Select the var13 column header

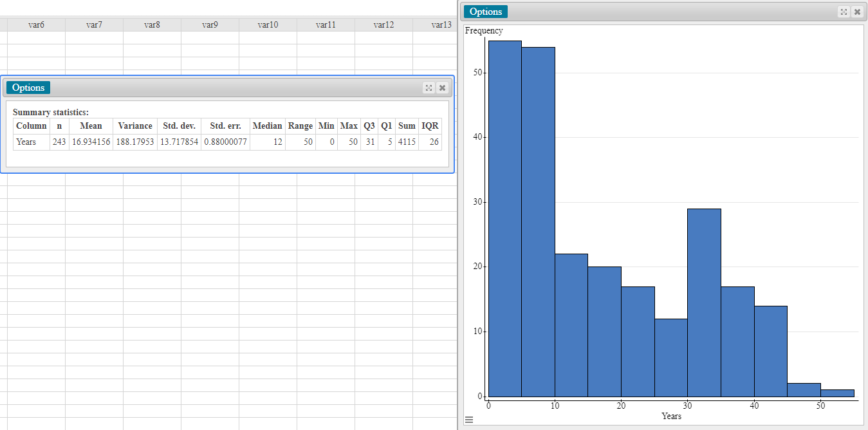click(441, 24)
